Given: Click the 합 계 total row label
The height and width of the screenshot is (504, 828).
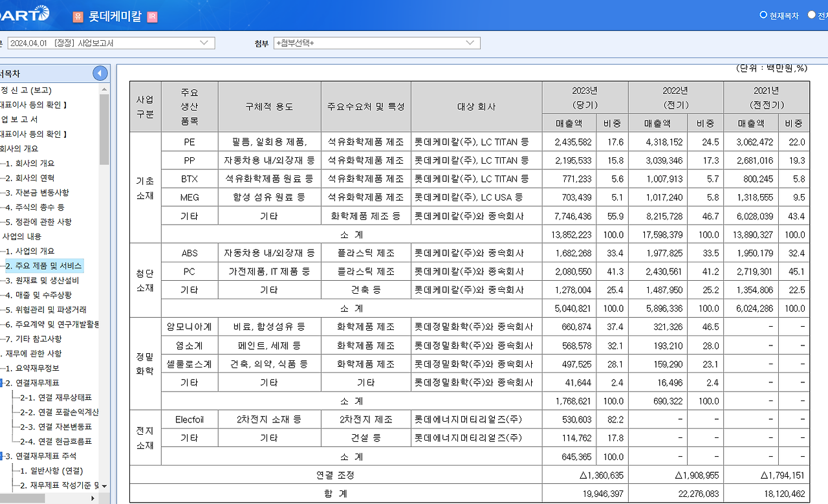Looking at the screenshot, I should pyautogui.click(x=336, y=494).
